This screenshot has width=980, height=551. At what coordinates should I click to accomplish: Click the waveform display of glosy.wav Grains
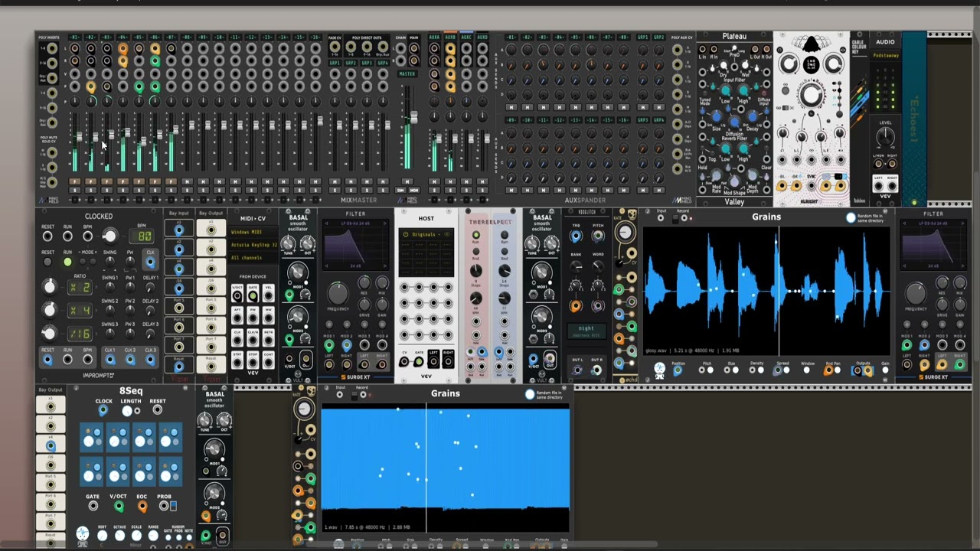(x=766, y=291)
